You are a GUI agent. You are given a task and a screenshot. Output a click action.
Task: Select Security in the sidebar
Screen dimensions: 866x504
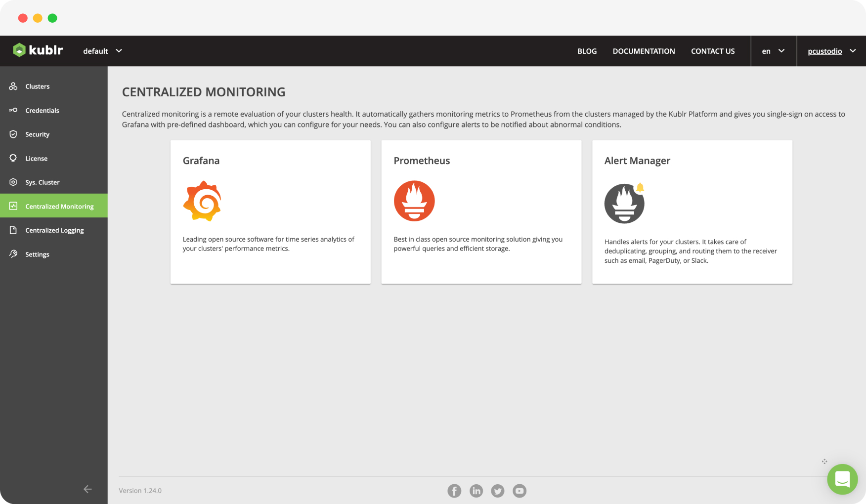click(54, 134)
